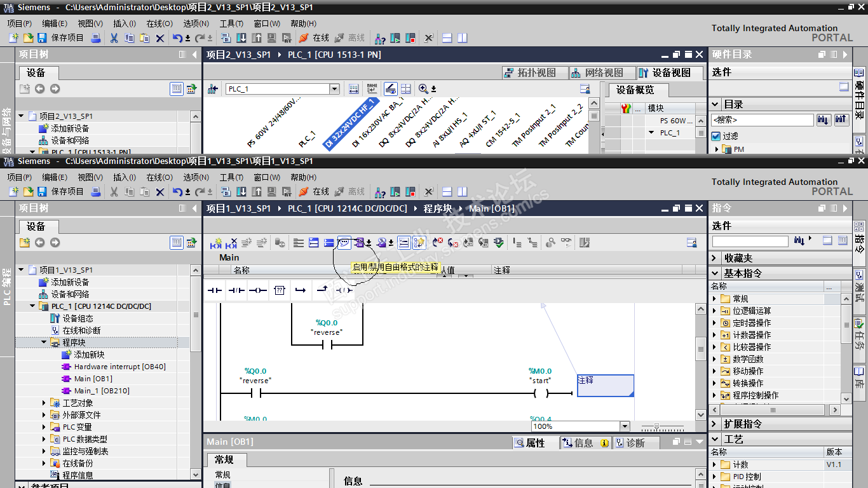Click Show module labels icon in device view

click(x=372, y=89)
